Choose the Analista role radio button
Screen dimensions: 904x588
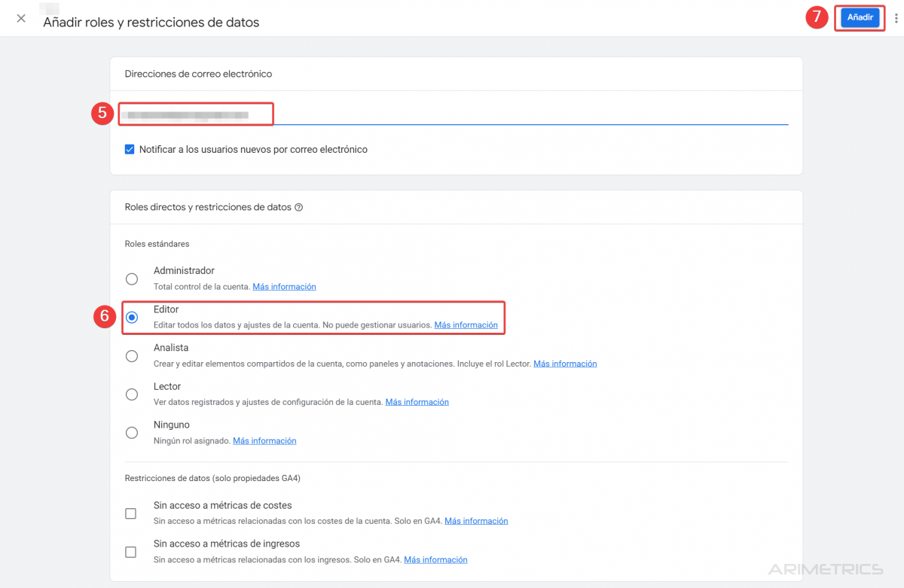tap(132, 356)
